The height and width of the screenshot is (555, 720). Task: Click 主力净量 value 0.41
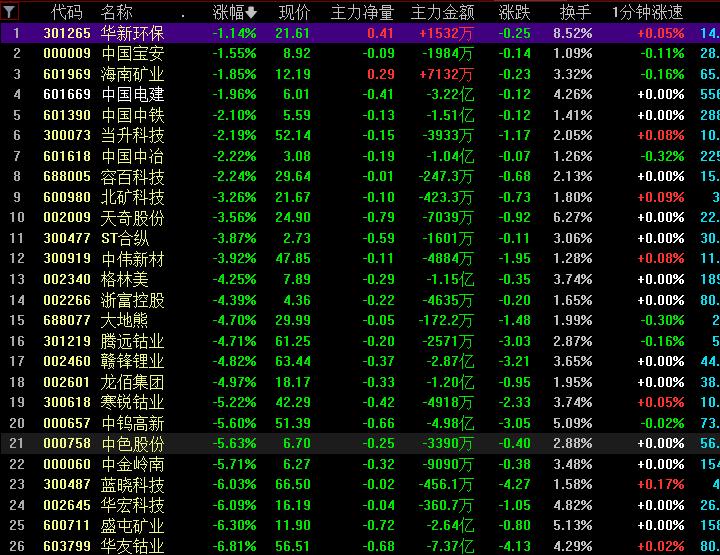(380, 33)
